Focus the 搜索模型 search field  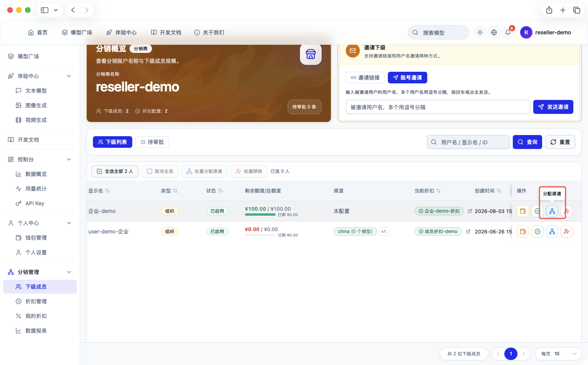(x=438, y=32)
